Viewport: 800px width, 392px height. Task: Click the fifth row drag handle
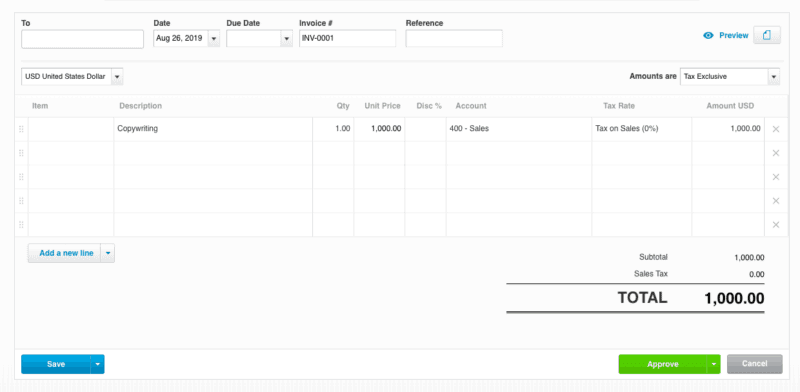21,225
